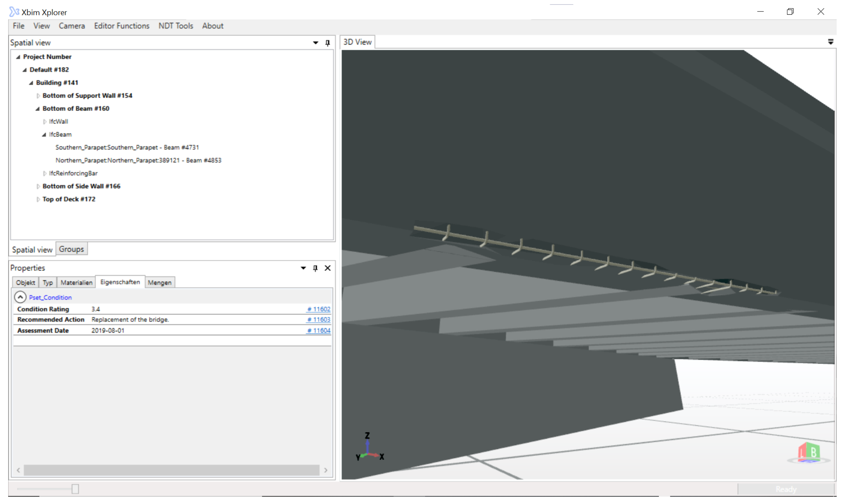Open the 3D View tab list dropdown
Image resolution: width=844 pixels, height=504 pixels.
pyautogui.click(x=831, y=42)
